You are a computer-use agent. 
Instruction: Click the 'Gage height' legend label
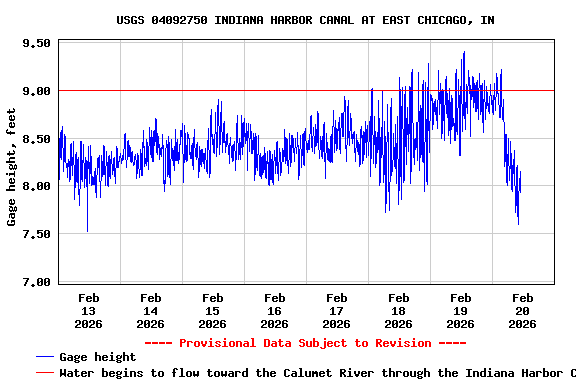pyautogui.click(x=98, y=357)
